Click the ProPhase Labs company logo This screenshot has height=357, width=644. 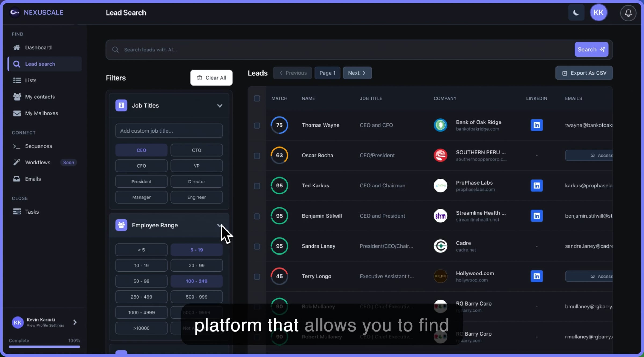tap(440, 186)
